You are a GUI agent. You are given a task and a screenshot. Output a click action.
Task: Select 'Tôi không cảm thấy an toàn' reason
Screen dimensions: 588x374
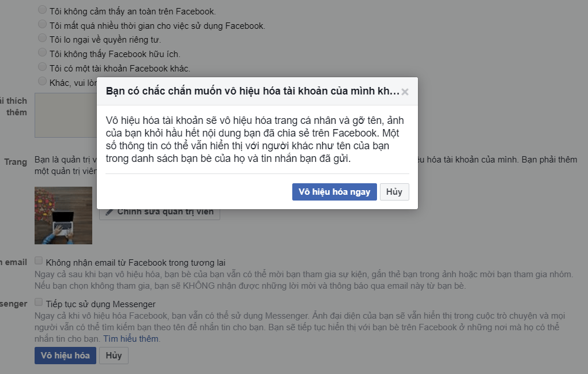42,10
